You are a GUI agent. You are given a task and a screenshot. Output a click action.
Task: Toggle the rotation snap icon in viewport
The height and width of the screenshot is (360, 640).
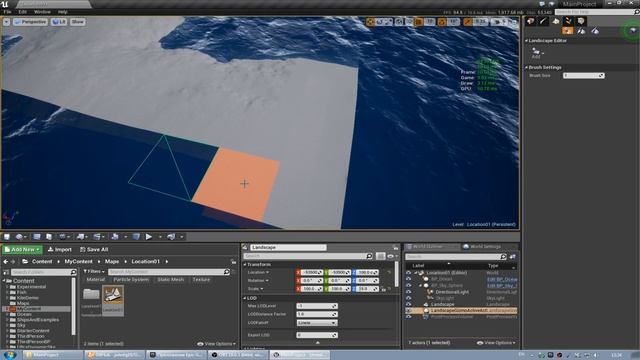(x=442, y=22)
